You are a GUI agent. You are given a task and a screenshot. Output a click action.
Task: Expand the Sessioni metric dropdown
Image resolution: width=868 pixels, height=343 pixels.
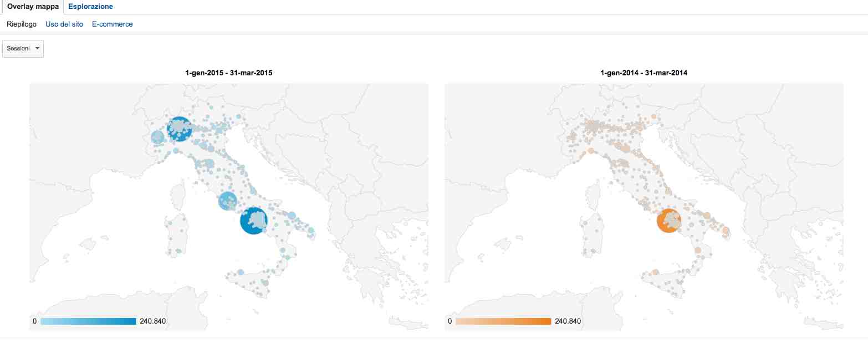click(x=23, y=48)
